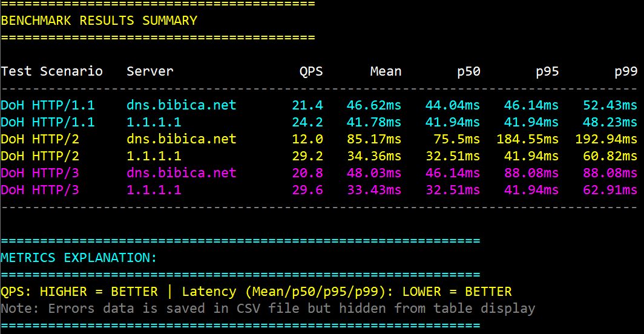
Task: Click the QPS value 12.0
Action: 307,139
